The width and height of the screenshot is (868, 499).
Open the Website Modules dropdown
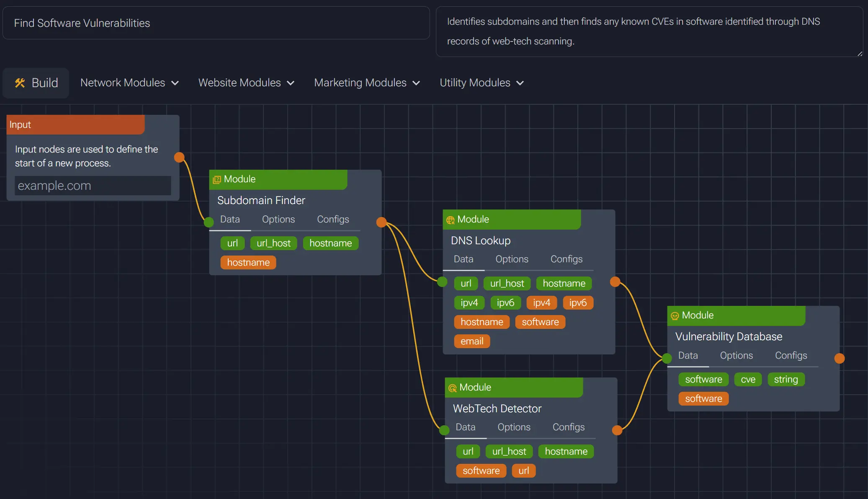(246, 83)
